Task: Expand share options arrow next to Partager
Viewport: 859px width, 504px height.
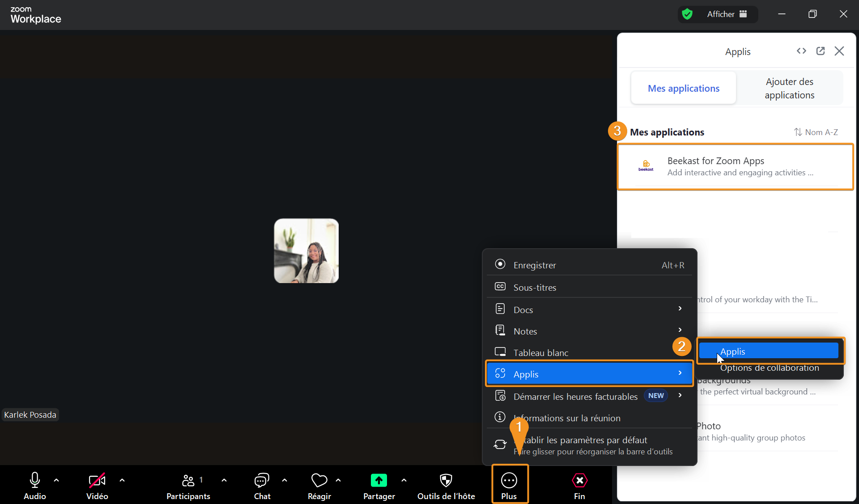Action: click(404, 480)
